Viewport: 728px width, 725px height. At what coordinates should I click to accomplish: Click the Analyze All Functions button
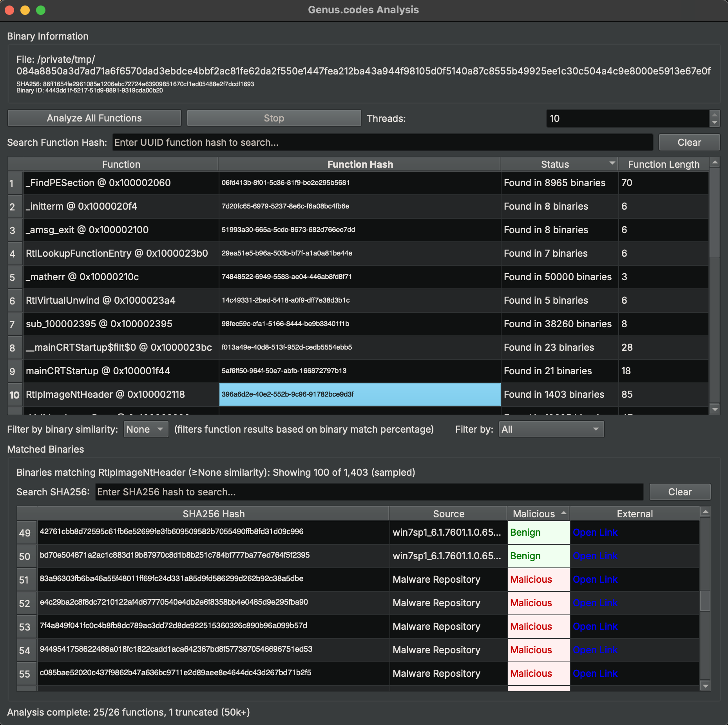[x=94, y=118]
